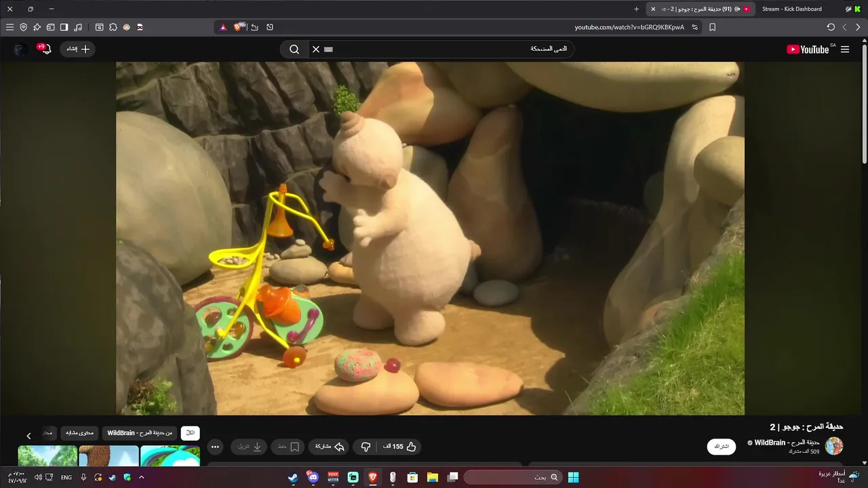Click the Windows taskbar search box
This screenshot has width=868, height=488.
(x=512, y=477)
